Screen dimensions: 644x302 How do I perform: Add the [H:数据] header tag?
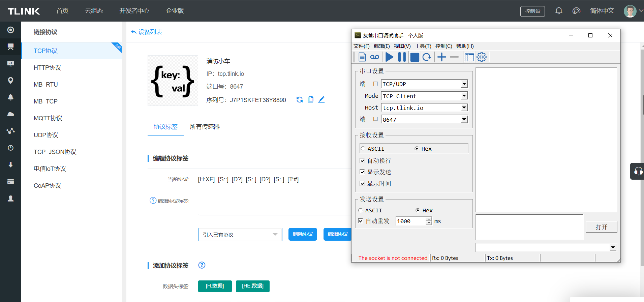[x=215, y=286]
